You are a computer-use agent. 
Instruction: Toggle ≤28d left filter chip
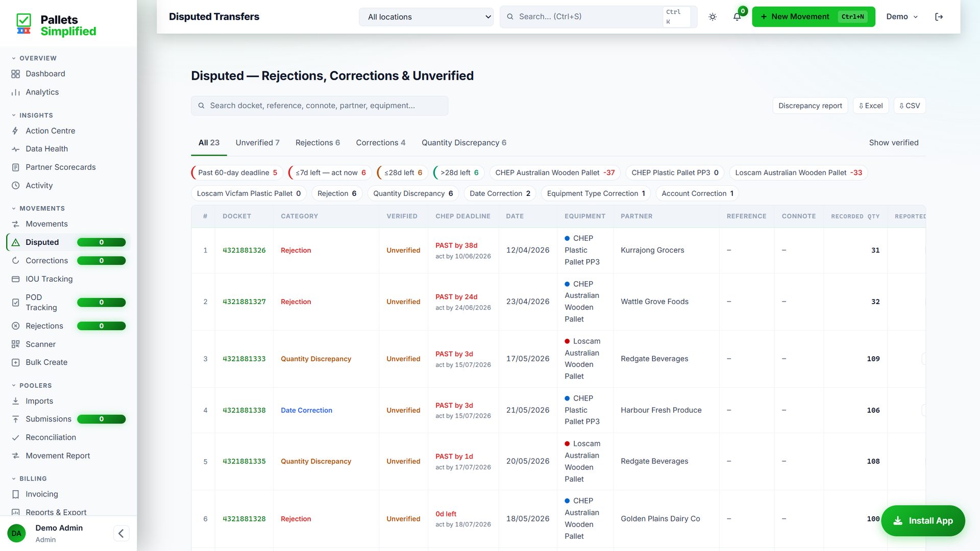403,173
